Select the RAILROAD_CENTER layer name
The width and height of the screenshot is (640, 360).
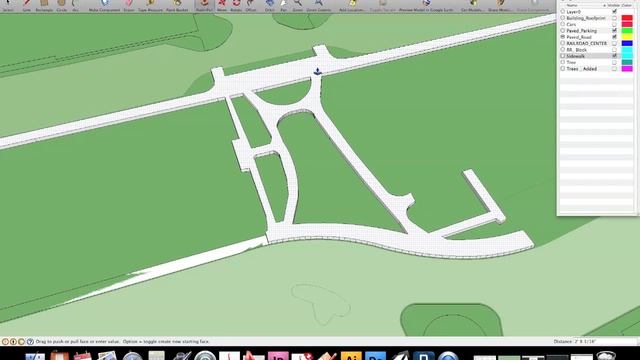(x=587, y=43)
